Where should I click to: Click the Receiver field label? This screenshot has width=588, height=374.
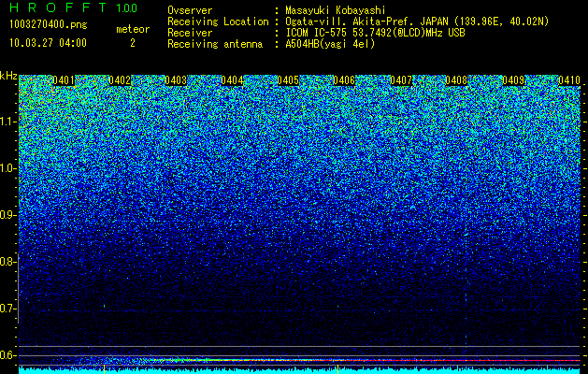[x=190, y=33]
